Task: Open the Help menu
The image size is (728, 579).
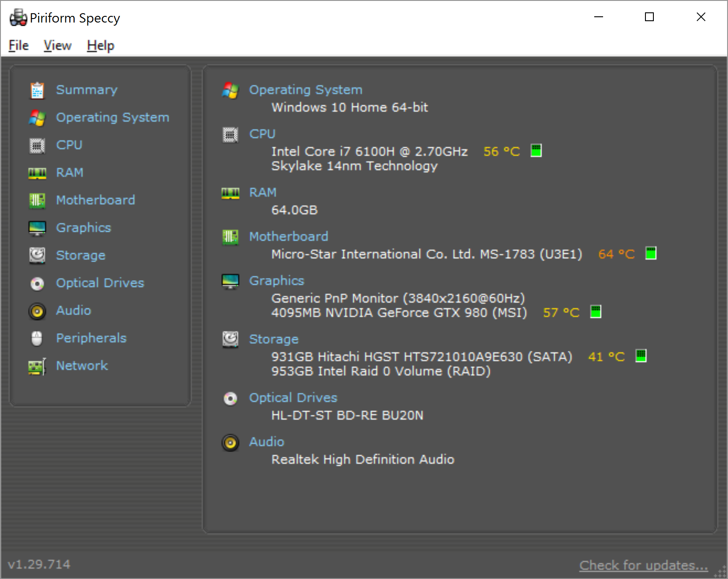Action: 101,45
